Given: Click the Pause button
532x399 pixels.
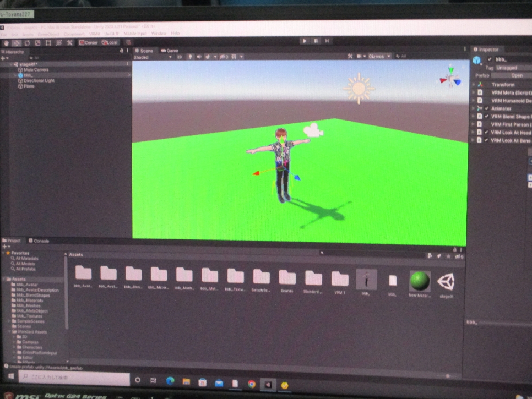Looking at the screenshot, I should [316, 41].
